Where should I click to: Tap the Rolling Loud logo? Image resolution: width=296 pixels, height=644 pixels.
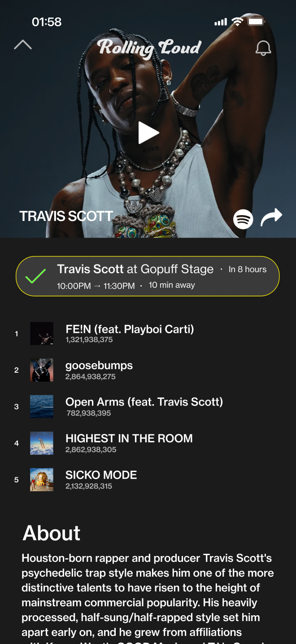click(x=149, y=48)
